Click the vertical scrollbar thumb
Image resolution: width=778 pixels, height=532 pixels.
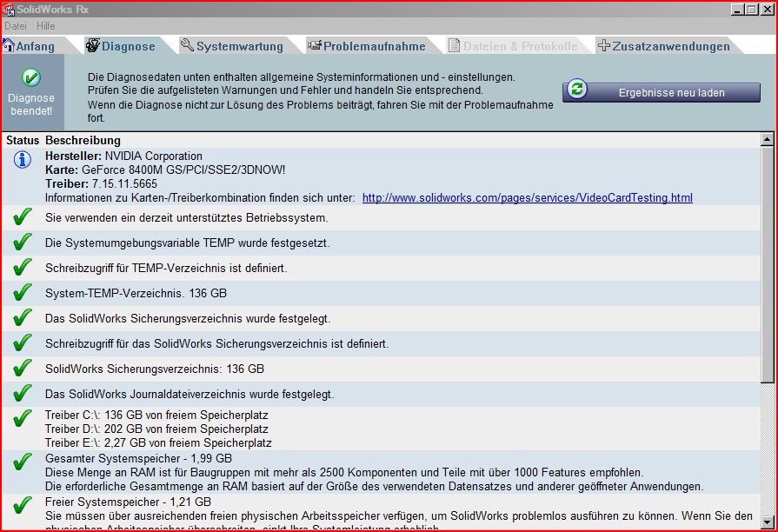pyautogui.click(x=767, y=264)
